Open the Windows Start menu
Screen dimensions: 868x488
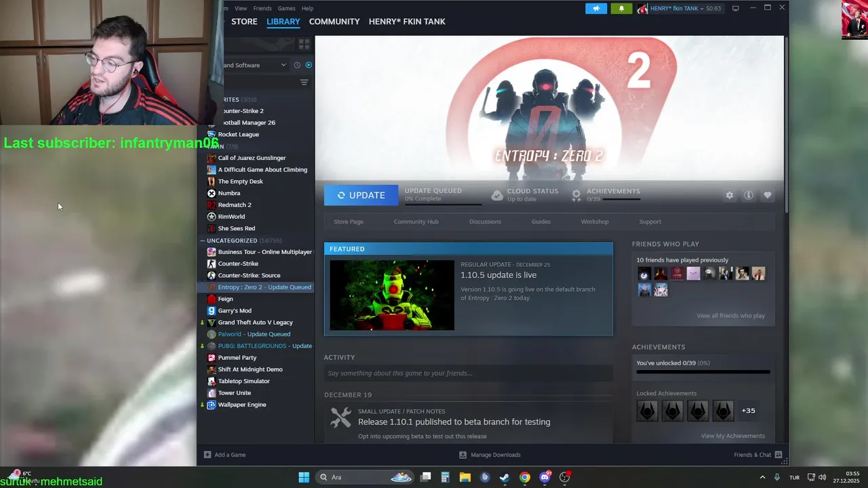(x=304, y=477)
